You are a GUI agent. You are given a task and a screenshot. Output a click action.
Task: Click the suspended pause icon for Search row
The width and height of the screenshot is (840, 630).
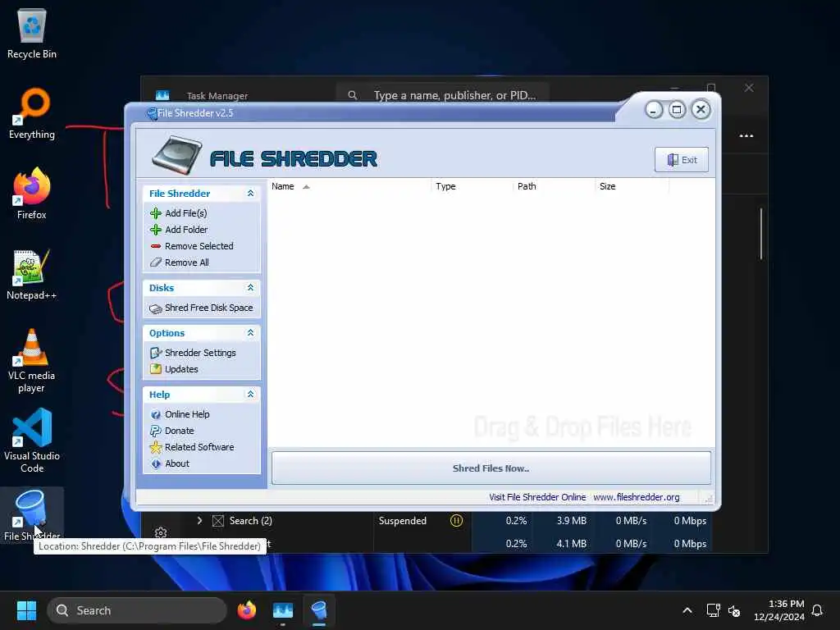click(x=456, y=521)
